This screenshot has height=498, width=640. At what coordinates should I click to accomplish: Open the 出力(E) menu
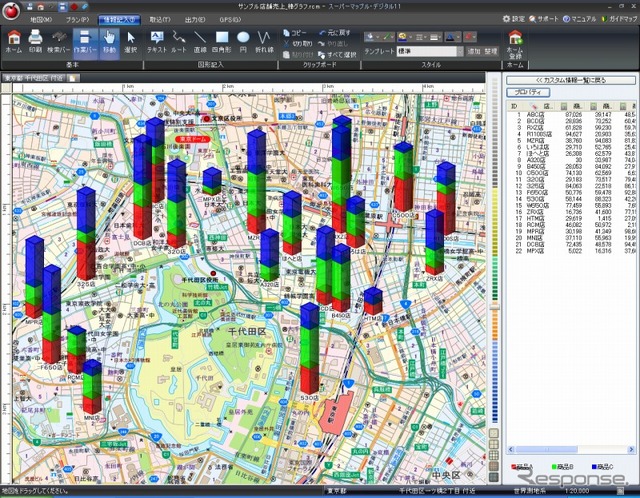click(195, 20)
